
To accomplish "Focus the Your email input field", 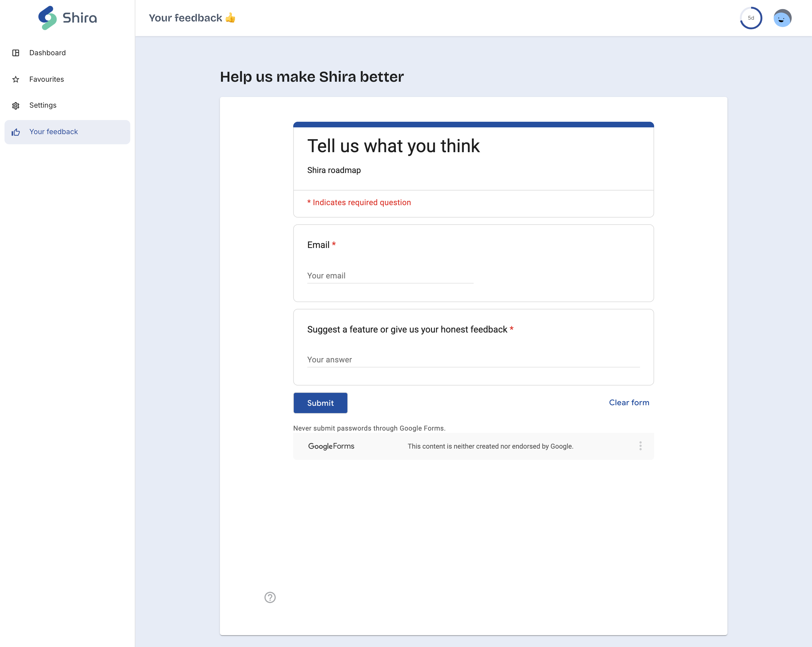I will click(x=390, y=276).
